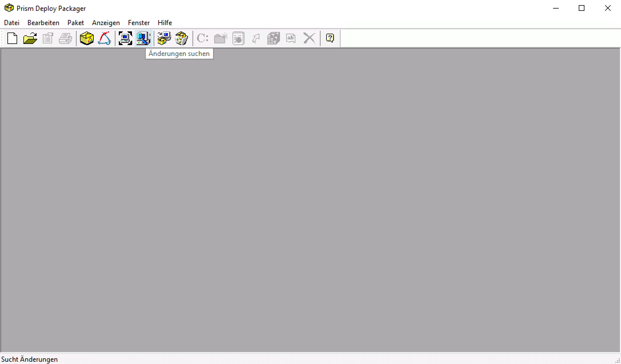This screenshot has height=364, width=621.
Task: Open the Fenster menu
Action: [x=139, y=23]
